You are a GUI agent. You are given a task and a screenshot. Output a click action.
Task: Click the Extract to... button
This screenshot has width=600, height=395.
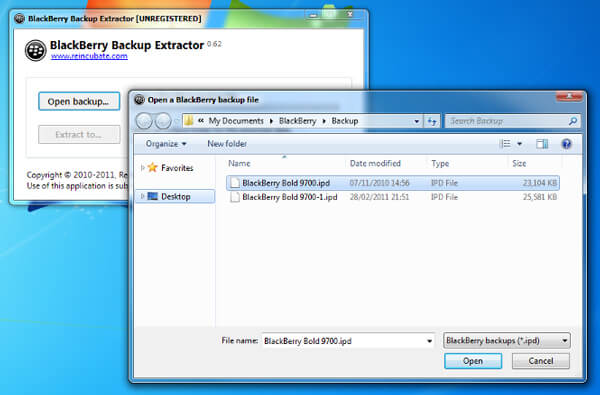(79, 134)
